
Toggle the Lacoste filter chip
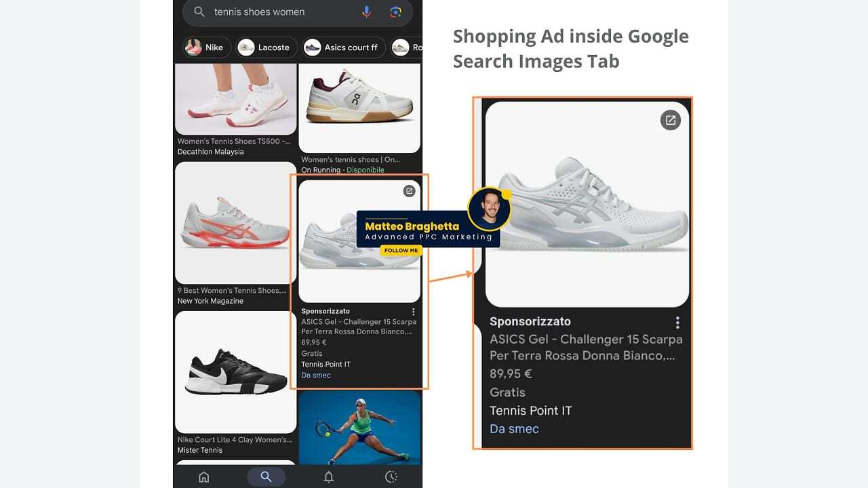pyautogui.click(x=266, y=47)
